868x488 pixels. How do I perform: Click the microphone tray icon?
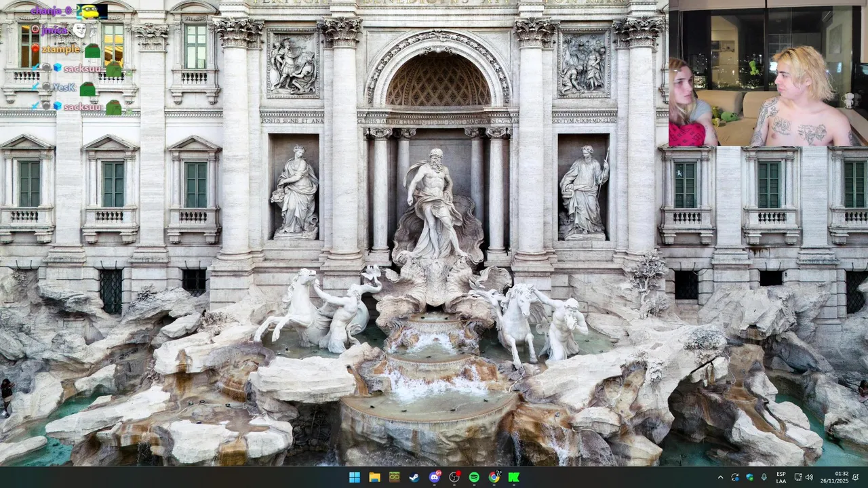click(x=764, y=477)
